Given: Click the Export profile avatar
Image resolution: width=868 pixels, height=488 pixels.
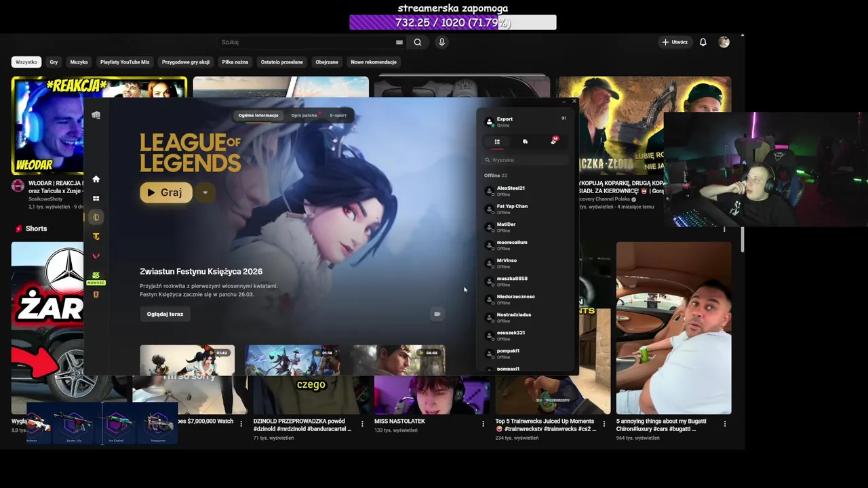Looking at the screenshot, I should pos(490,122).
